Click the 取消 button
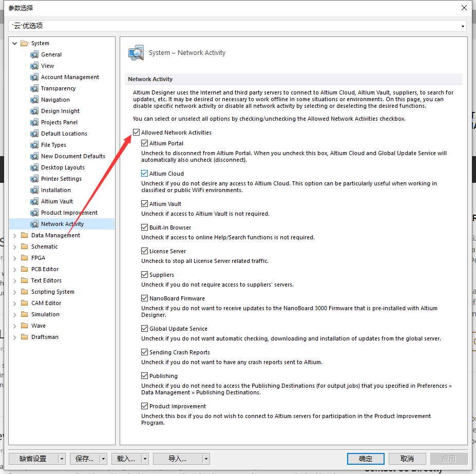 click(407, 459)
